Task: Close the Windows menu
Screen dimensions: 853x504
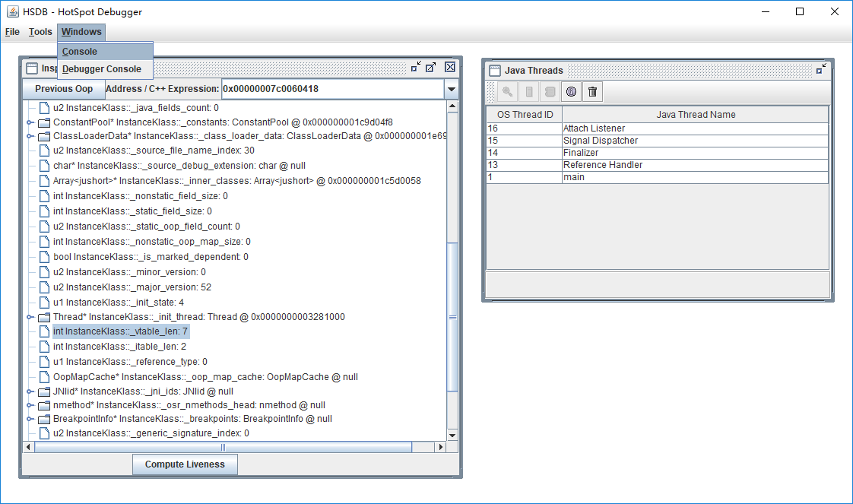Action: tap(81, 31)
